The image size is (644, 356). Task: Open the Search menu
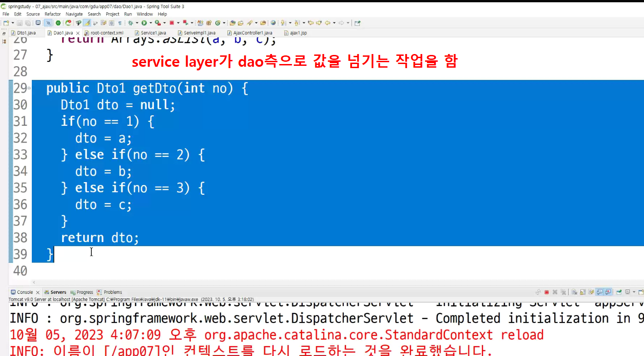[x=94, y=14]
